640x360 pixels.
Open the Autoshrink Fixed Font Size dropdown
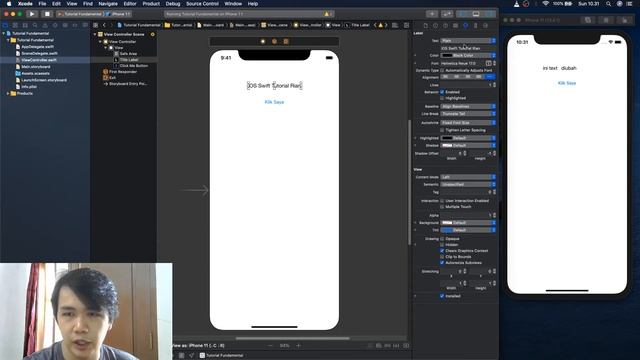tap(468, 122)
